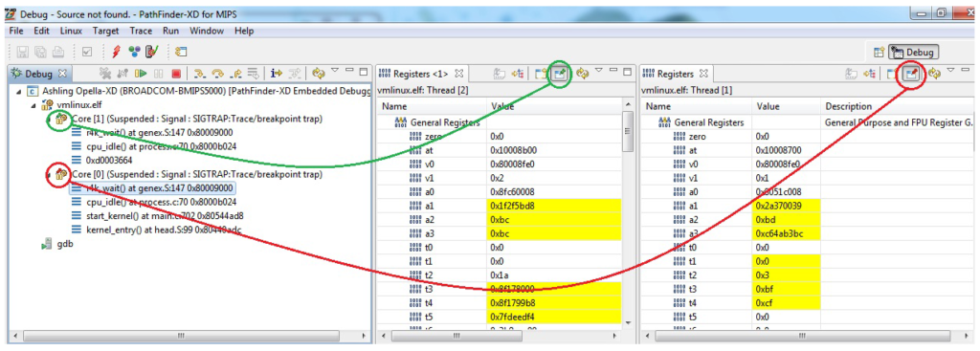Viewport: 980px width, 351px height.
Task: Toggle pin to debug context in right Registers
Action: click(x=912, y=74)
